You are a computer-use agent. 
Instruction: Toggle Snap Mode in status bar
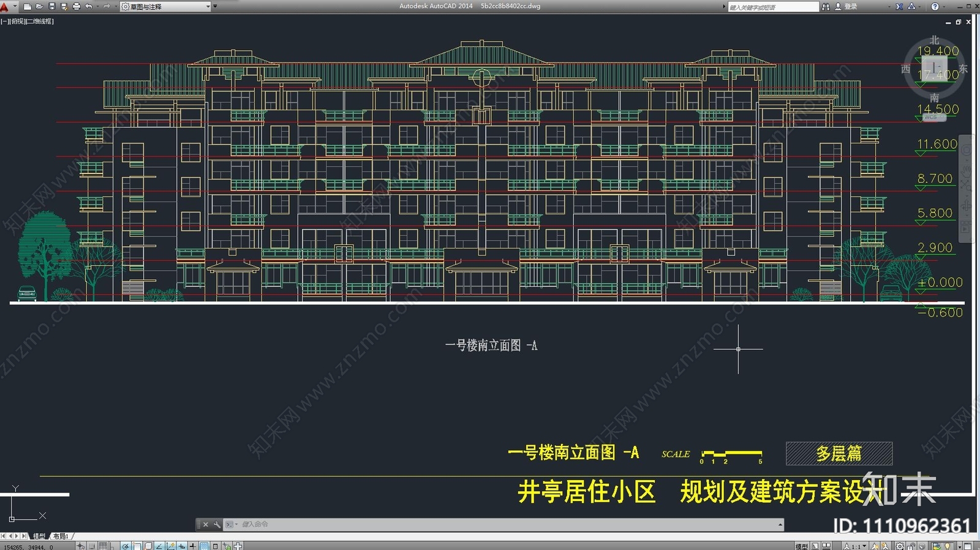pos(92,545)
